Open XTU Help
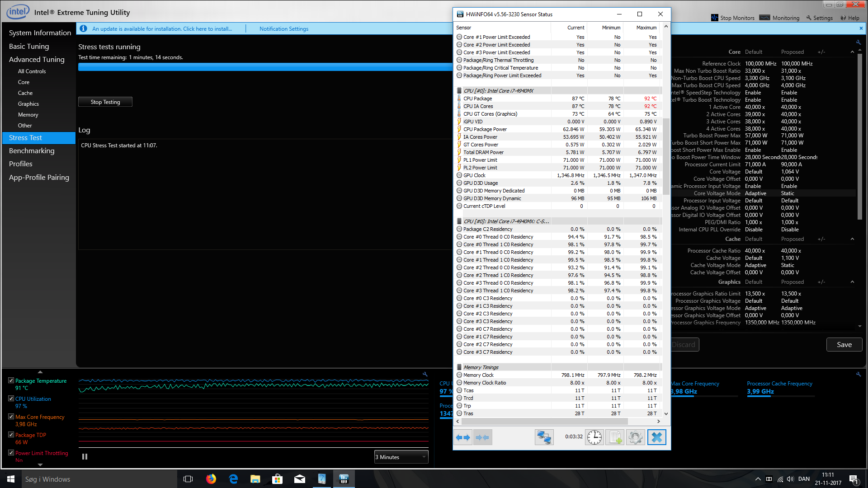The height and width of the screenshot is (488, 868). tap(850, 18)
